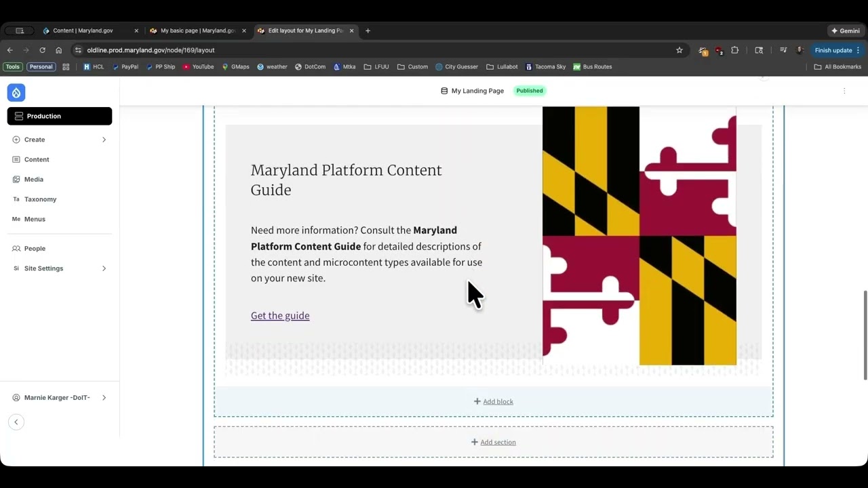Viewport: 868px width, 488px height.
Task: Open the Bus Routes bookmark
Action: (x=592, y=66)
